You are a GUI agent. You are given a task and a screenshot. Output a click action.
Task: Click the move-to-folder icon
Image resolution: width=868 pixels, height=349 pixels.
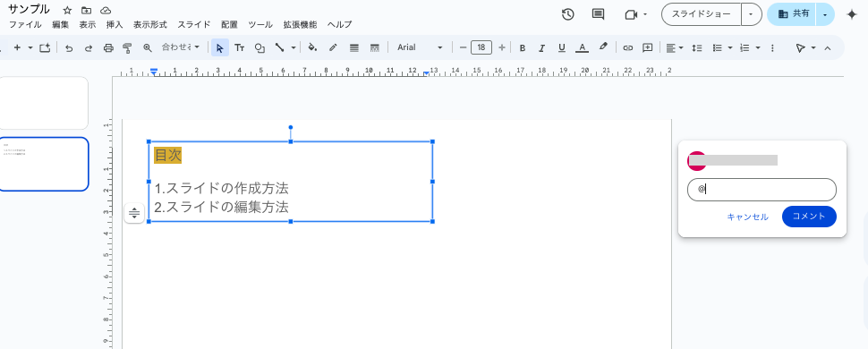(87, 10)
